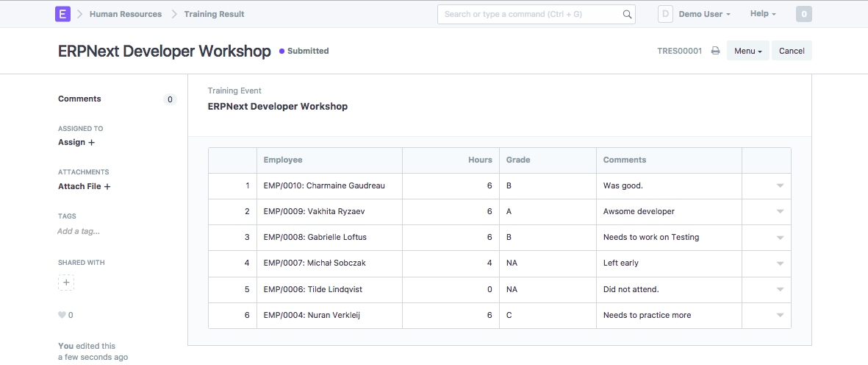Click the ERPNext home logo icon
The width and height of the screenshot is (868, 365).
pyautogui.click(x=63, y=14)
